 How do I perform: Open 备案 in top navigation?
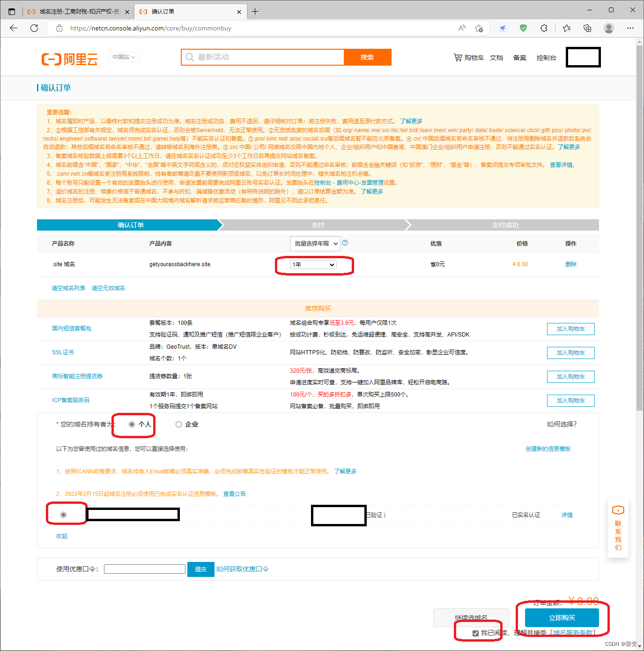tap(520, 58)
